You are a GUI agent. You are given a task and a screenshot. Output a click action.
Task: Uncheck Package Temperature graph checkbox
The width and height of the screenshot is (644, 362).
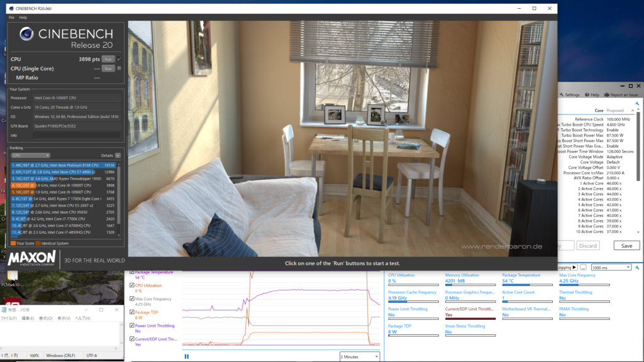coord(132,271)
